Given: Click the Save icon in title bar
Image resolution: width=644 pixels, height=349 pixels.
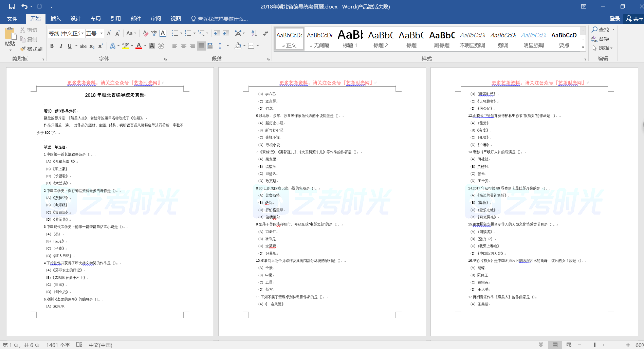Looking at the screenshot, I should 12,6.
